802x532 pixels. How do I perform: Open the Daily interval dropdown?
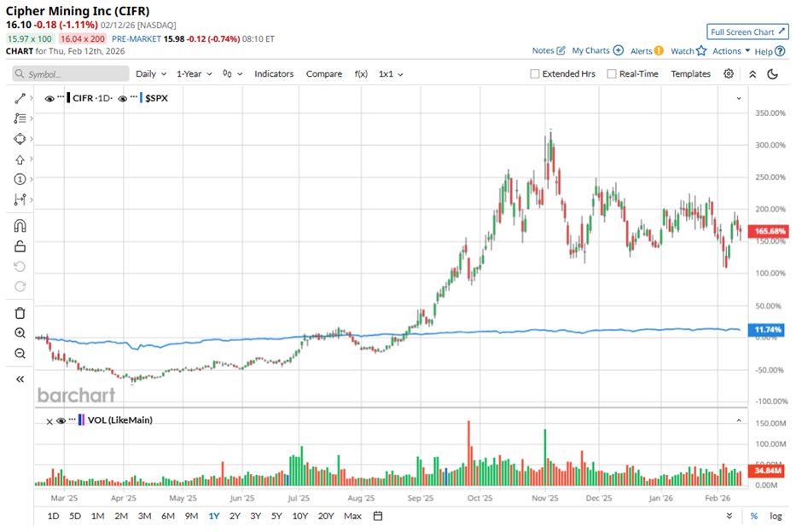pyautogui.click(x=149, y=74)
